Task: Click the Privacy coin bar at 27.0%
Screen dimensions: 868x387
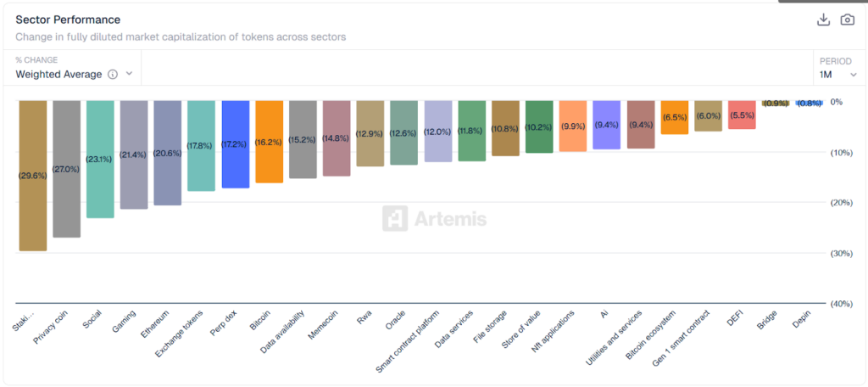Action: coord(66,168)
